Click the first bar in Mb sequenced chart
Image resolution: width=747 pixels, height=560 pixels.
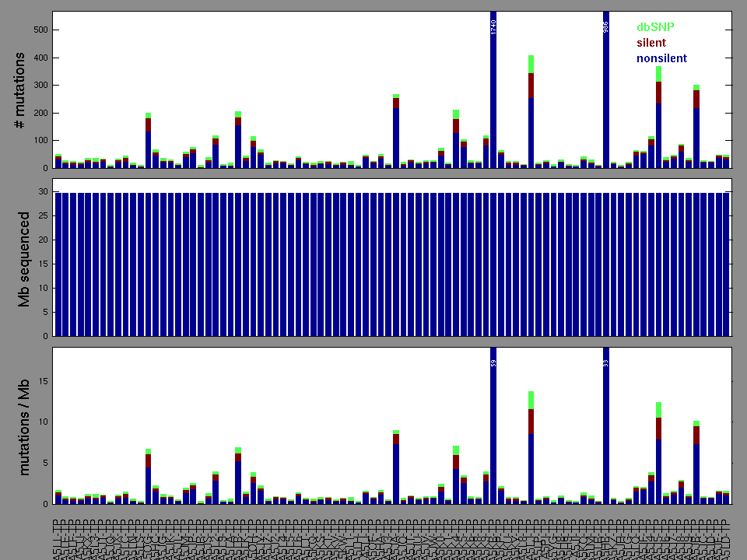click(x=58, y=264)
